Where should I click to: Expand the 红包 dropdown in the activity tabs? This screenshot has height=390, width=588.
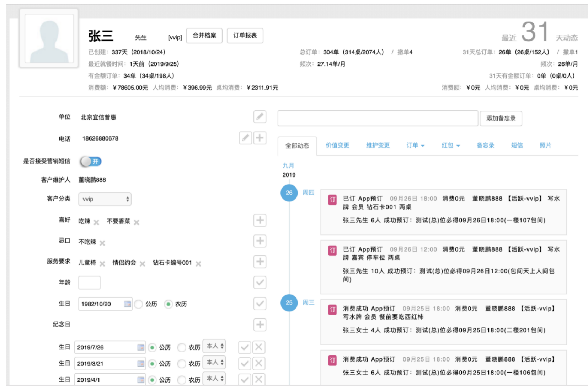[x=450, y=145]
